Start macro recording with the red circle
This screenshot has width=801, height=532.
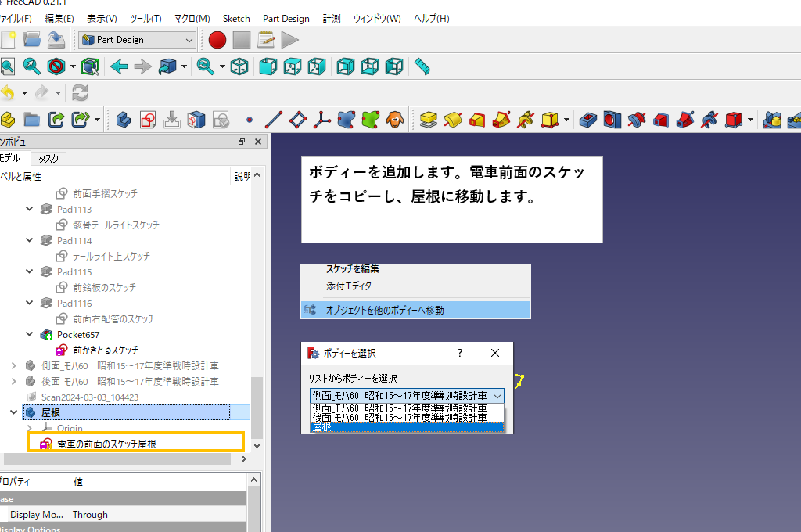point(217,40)
